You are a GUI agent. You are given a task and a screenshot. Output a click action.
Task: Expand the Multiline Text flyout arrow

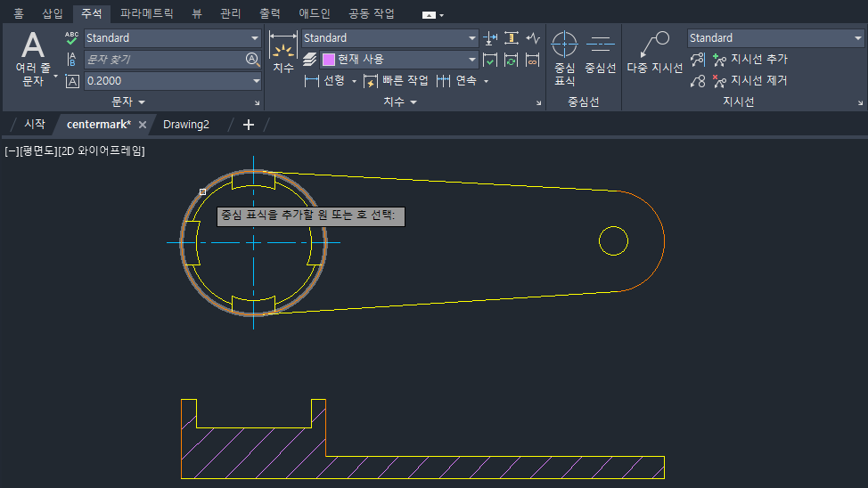[55, 76]
